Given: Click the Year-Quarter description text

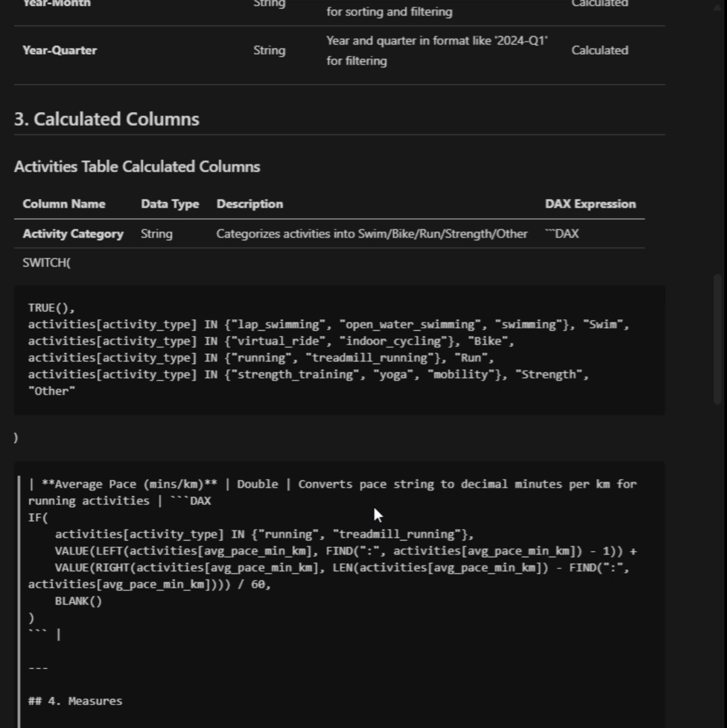Looking at the screenshot, I should tap(436, 51).
